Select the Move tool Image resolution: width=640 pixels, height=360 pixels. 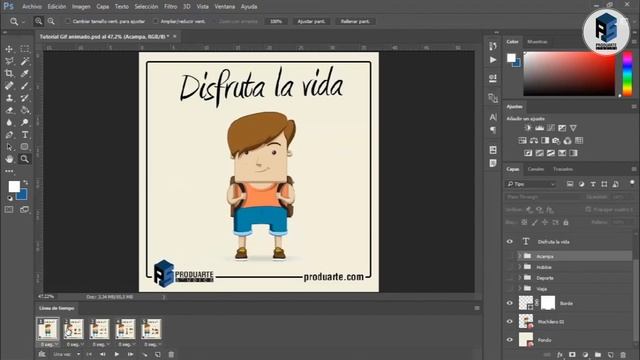click(9, 49)
